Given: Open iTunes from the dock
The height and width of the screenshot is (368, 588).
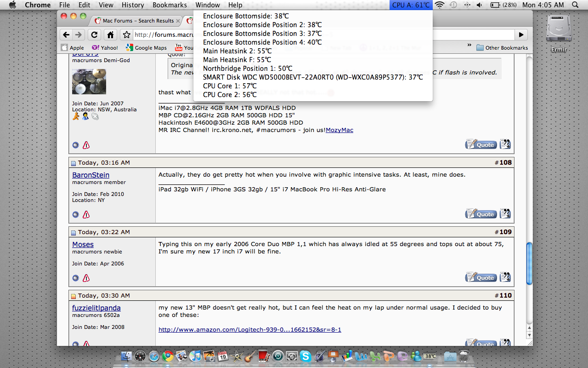Looking at the screenshot, I should click(x=196, y=356).
